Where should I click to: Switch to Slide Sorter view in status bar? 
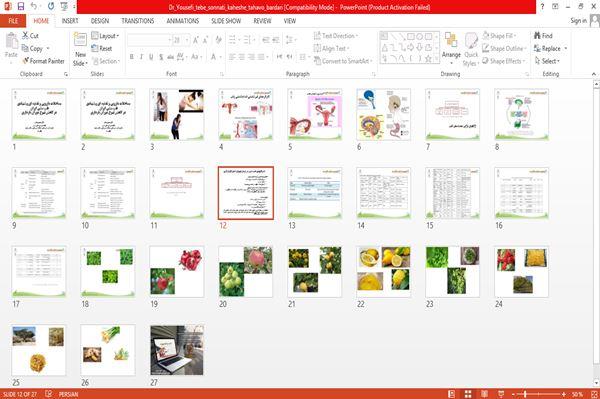click(468, 394)
